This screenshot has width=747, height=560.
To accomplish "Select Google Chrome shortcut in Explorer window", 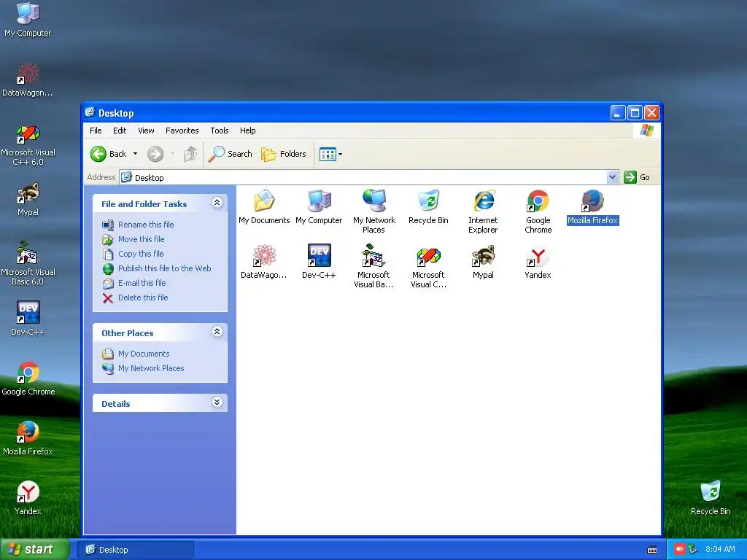I will 538,211.
